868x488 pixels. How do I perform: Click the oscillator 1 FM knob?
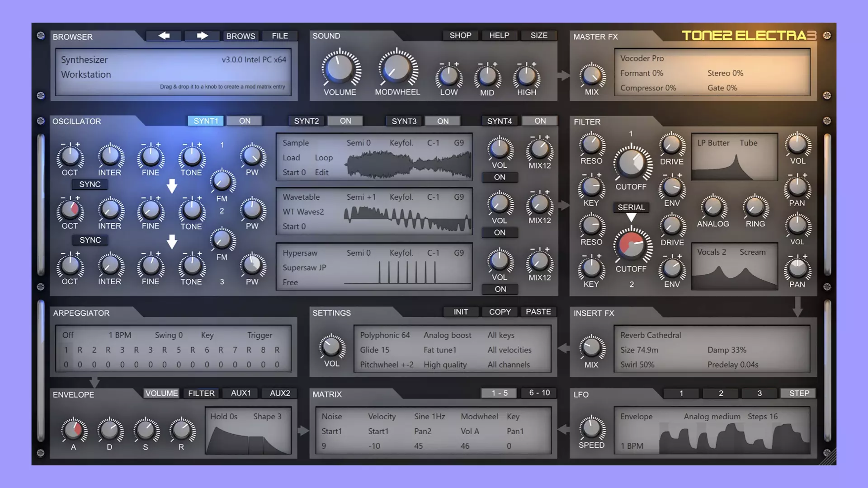(x=222, y=182)
